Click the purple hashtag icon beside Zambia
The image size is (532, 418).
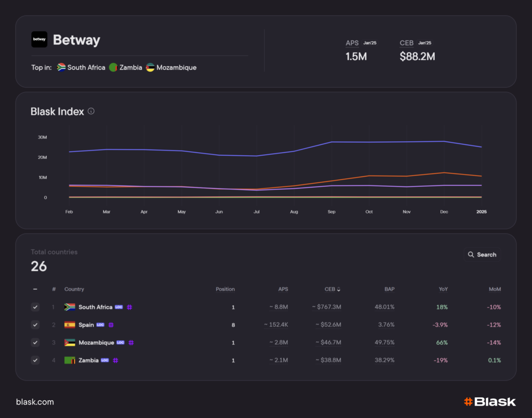tap(115, 360)
